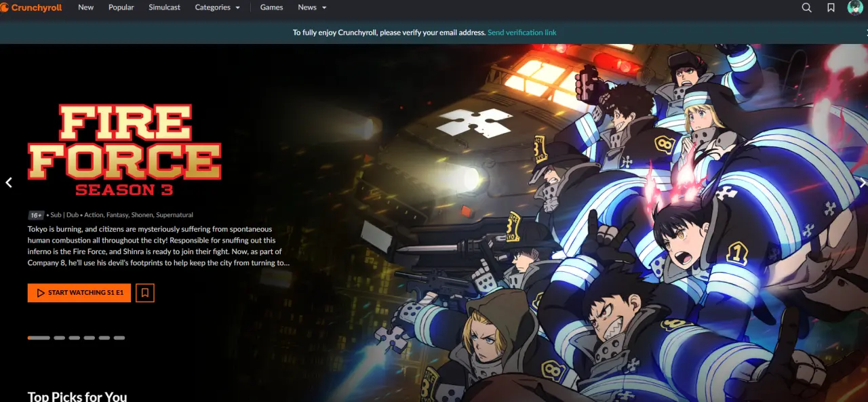Add Fire Force to watchlist bookmark button
The width and height of the screenshot is (868, 402).
pyautogui.click(x=145, y=293)
